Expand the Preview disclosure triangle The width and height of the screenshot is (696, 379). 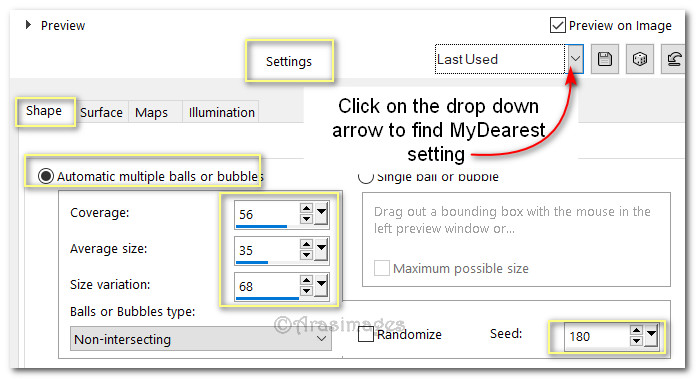point(28,25)
